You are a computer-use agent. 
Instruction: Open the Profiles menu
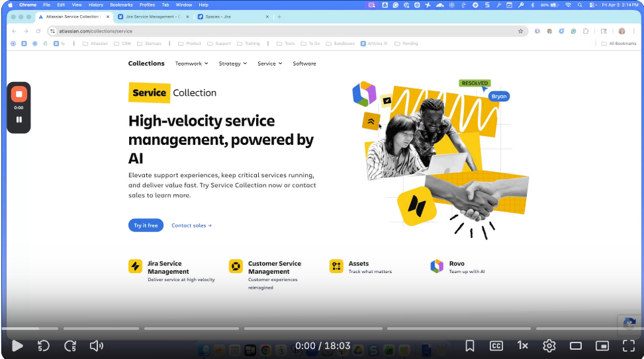(147, 5)
